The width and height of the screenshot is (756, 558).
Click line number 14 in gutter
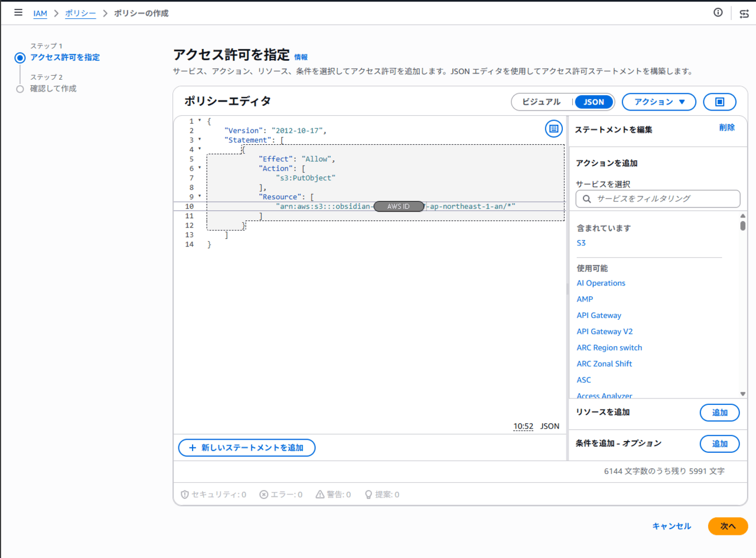click(x=189, y=244)
